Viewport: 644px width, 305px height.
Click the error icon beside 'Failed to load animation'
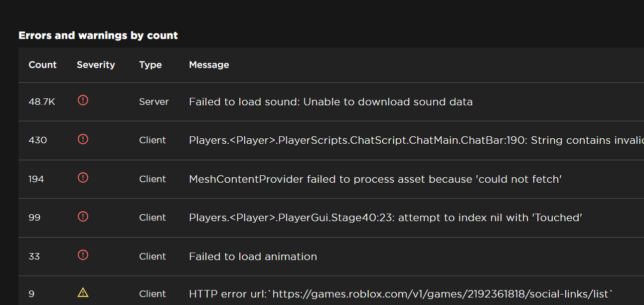(x=83, y=255)
